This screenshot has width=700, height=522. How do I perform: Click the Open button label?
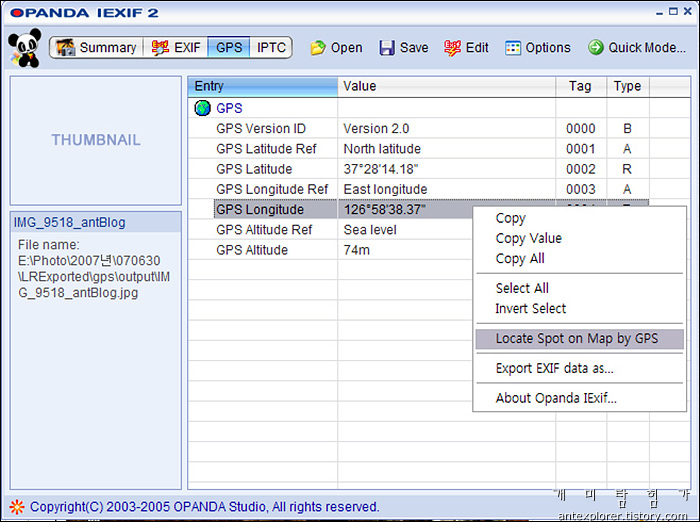pyautogui.click(x=346, y=48)
